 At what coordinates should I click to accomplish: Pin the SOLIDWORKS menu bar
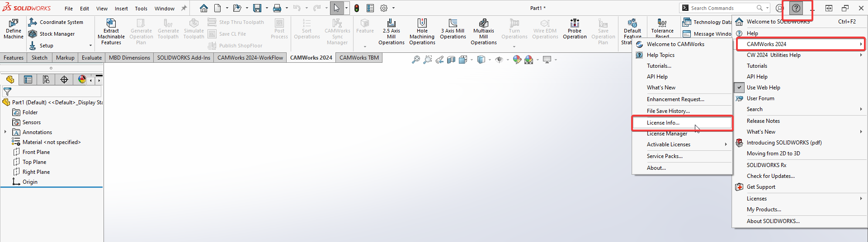point(184,8)
